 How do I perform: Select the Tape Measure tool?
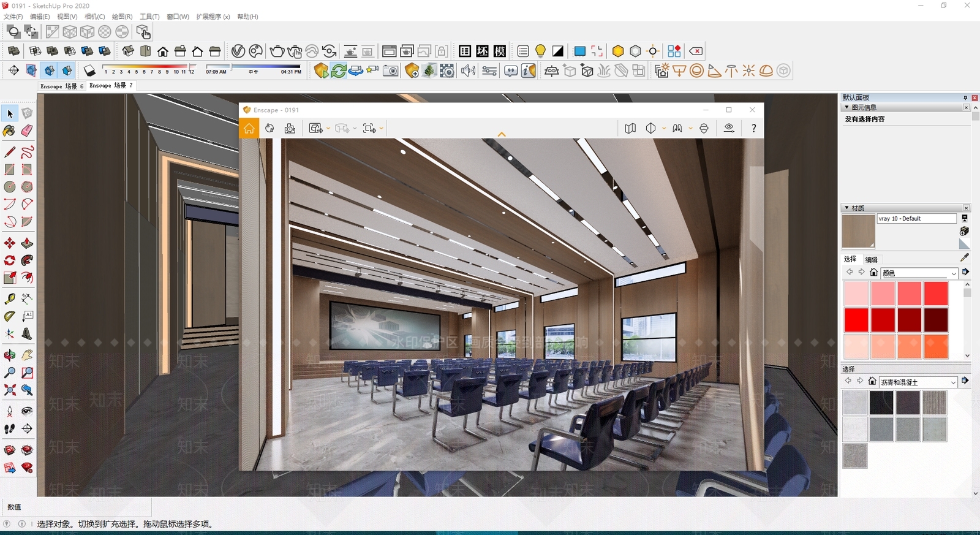point(9,298)
